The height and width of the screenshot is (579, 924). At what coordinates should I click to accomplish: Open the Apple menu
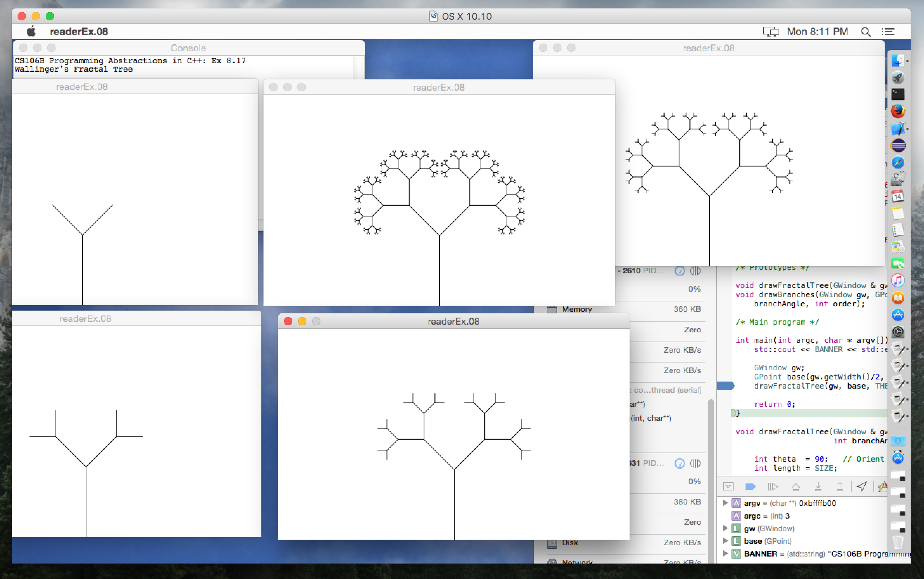(x=31, y=31)
